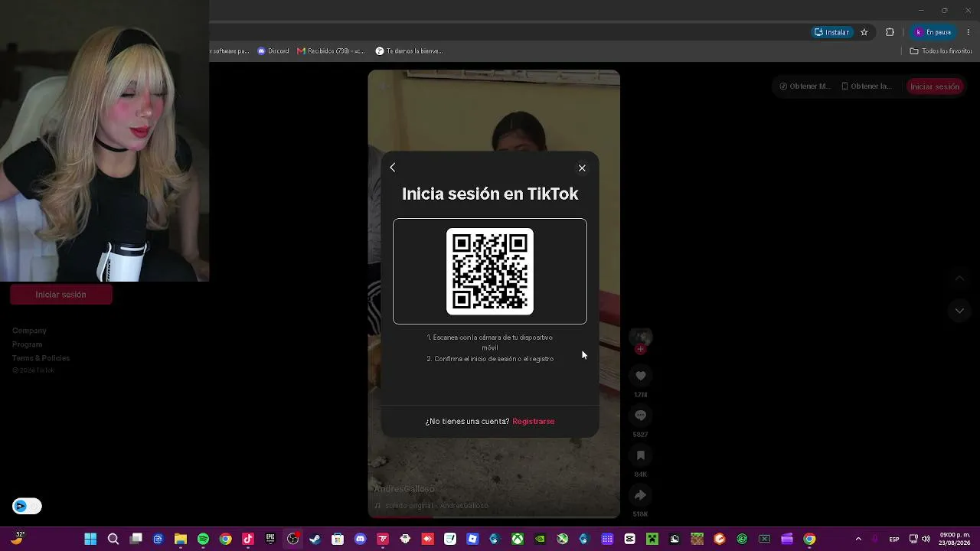Save the video with the bookmark icon

(x=641, y=455)
